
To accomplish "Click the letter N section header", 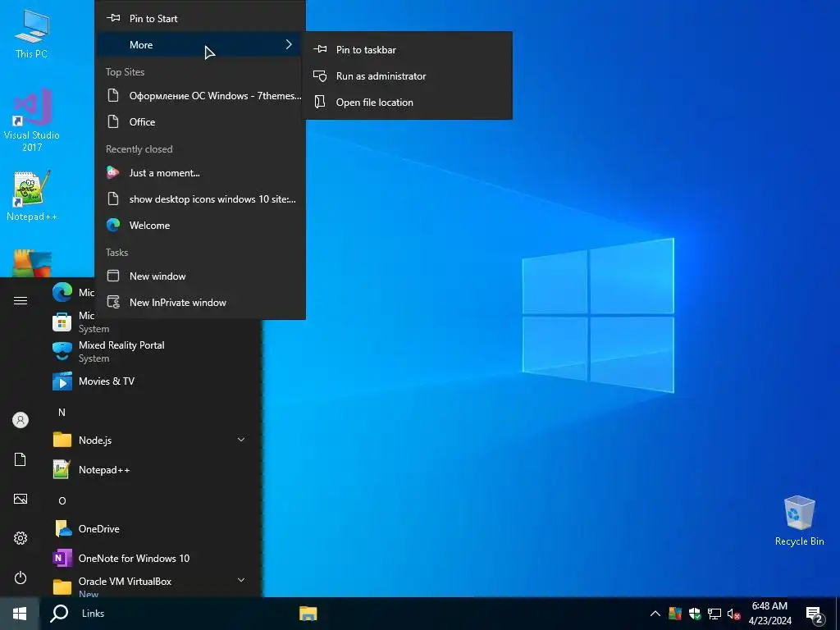I will tap(62, 413).
